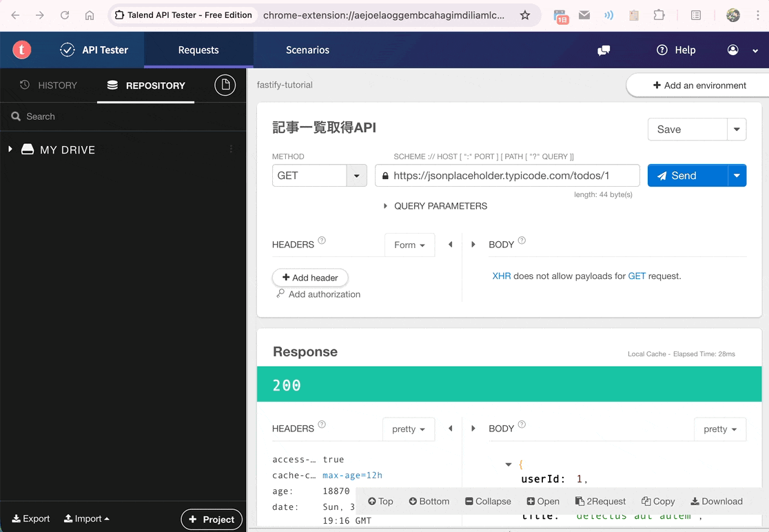Expand the account dropdown arrow
Screen dimensions: 769x532
[x=755, y=50]
